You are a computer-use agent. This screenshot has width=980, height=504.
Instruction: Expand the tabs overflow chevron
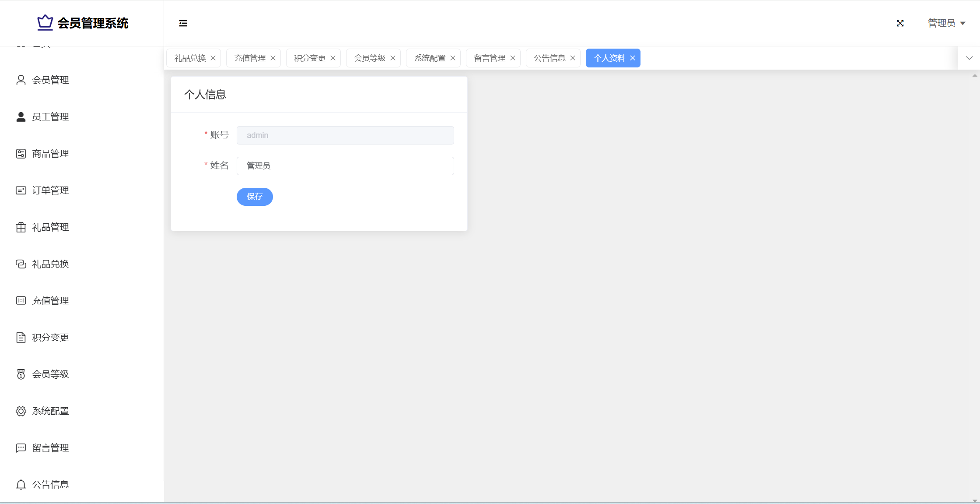[x=969, y=58]
